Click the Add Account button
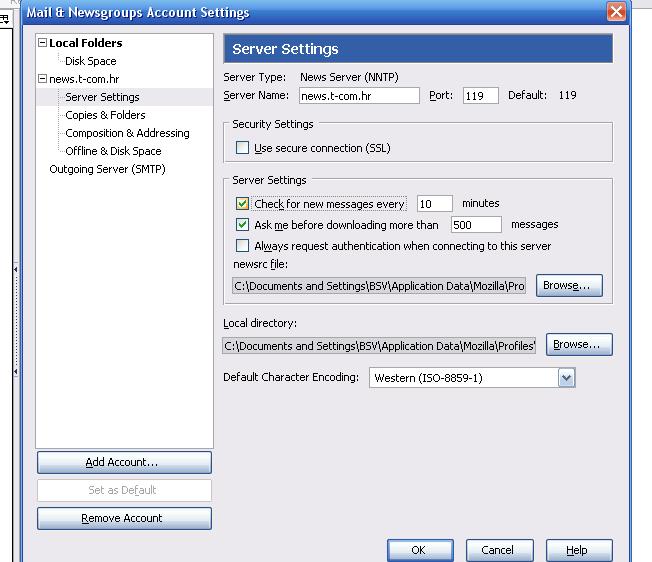The image size is (652, 562). click(x=124, y=463)
